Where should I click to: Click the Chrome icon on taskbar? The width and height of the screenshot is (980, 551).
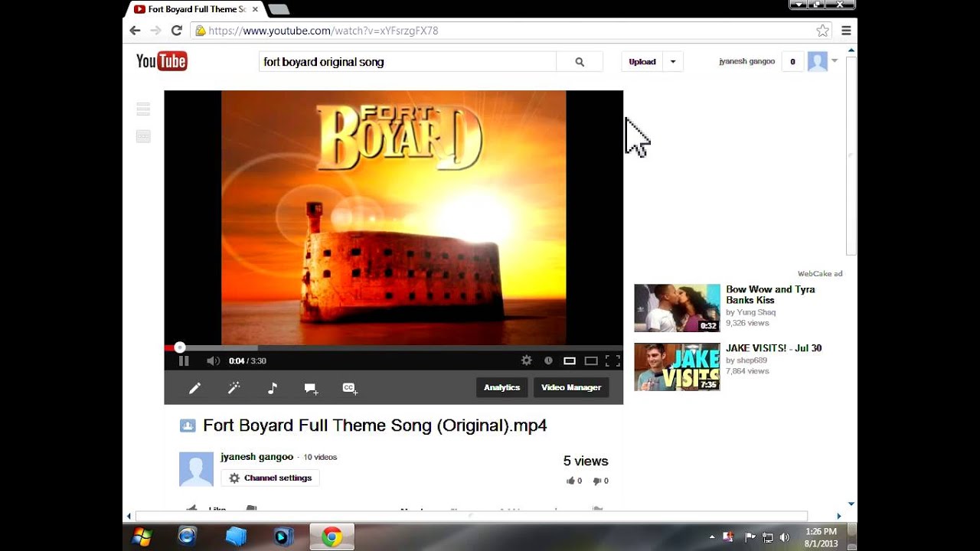click(x=332, y=537)
